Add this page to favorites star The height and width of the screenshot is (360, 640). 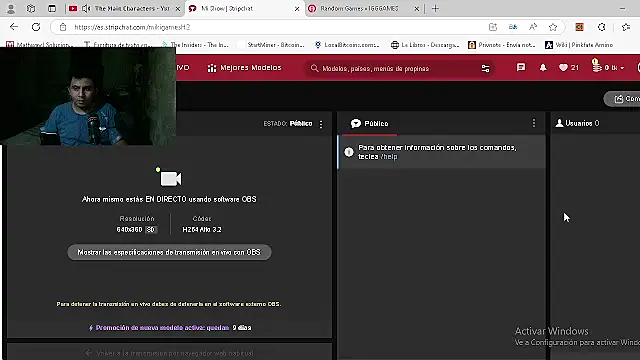click(553, 27)
